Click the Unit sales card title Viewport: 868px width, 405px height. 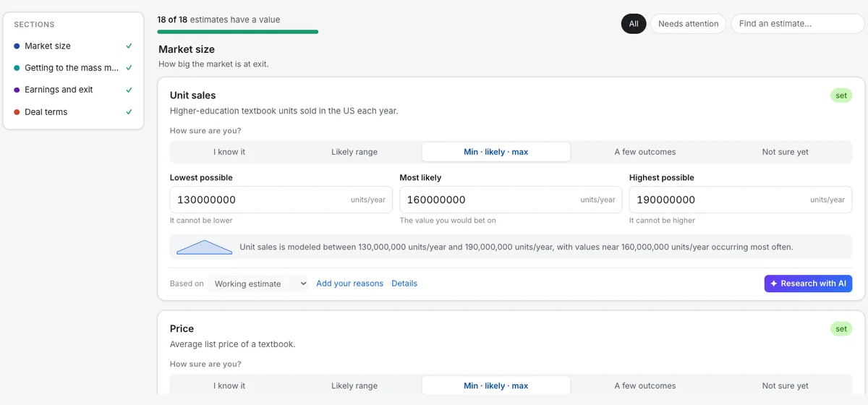(193, 95)
